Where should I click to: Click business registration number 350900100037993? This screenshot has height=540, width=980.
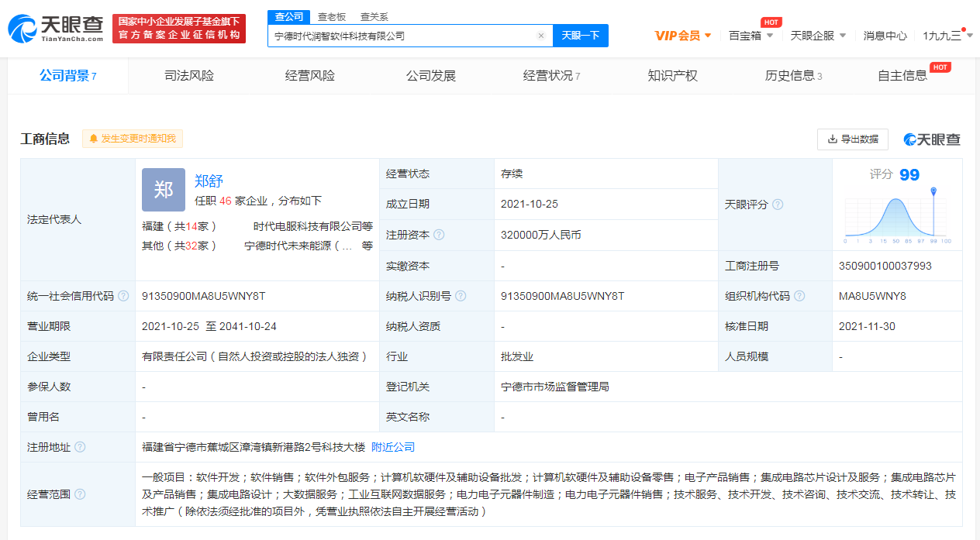[885, 266]
